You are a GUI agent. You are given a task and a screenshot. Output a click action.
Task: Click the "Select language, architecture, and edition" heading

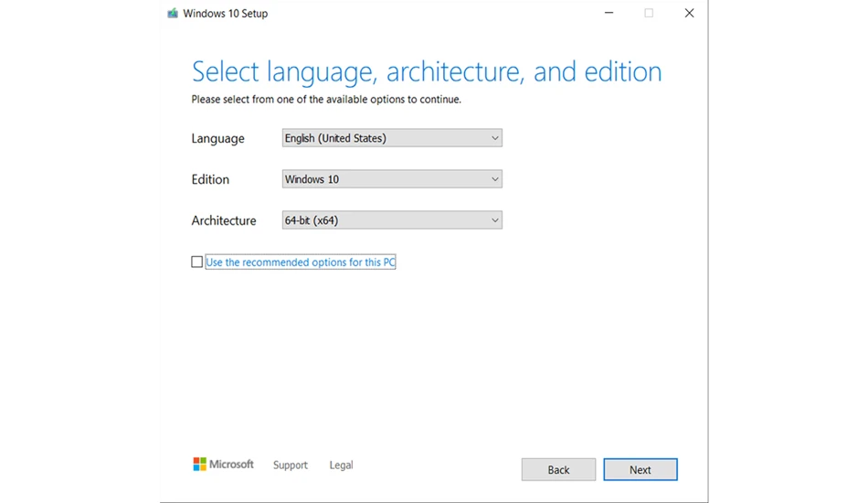pos(427,72)
